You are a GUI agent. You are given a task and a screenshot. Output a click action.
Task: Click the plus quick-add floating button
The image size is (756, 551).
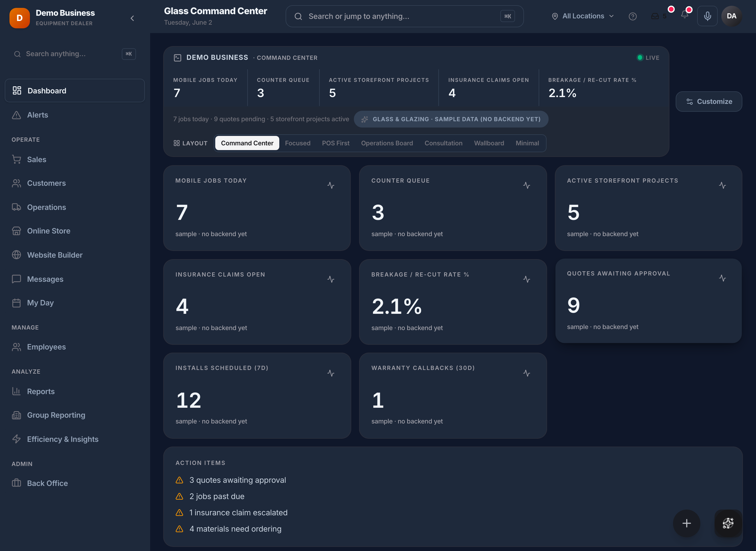[687, 523]
